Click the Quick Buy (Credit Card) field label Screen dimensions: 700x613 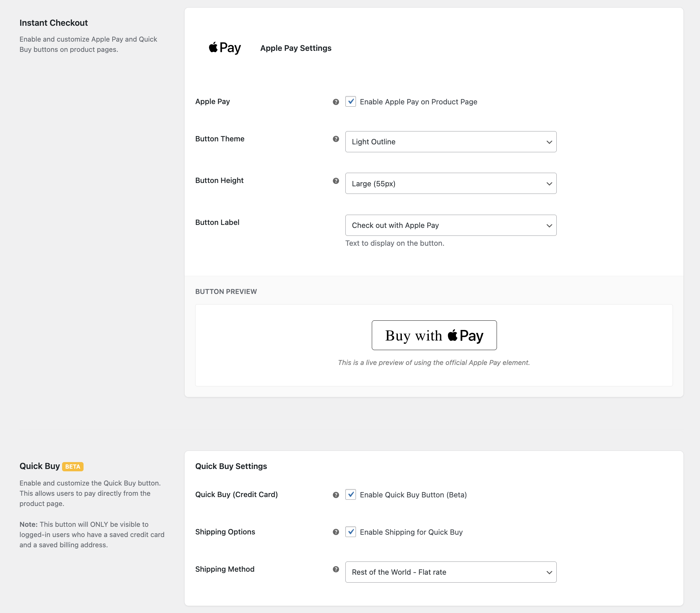coord(236,495)
